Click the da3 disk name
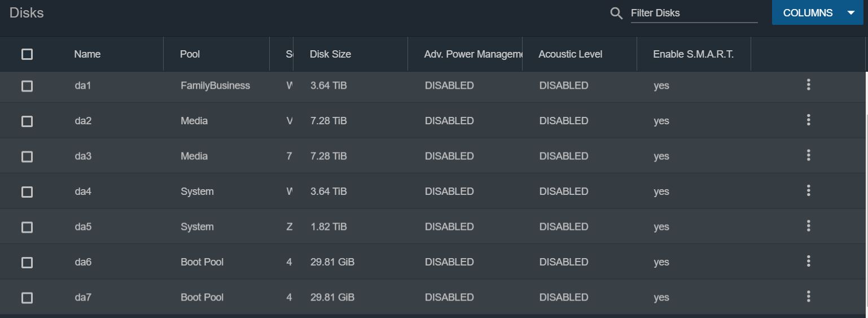The width and height of the screenshot is (868, 318). 83,156
